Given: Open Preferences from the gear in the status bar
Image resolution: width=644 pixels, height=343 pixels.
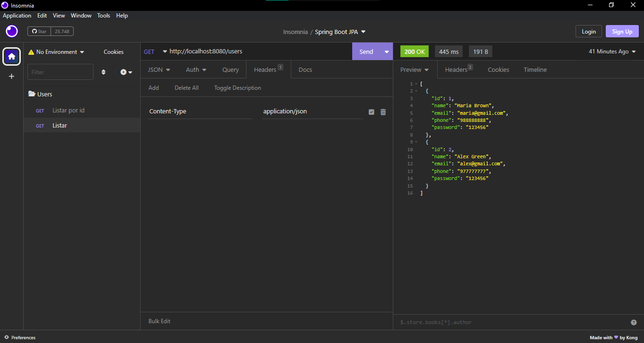Looking at the screenshot, I should click(x=20, y=337).
